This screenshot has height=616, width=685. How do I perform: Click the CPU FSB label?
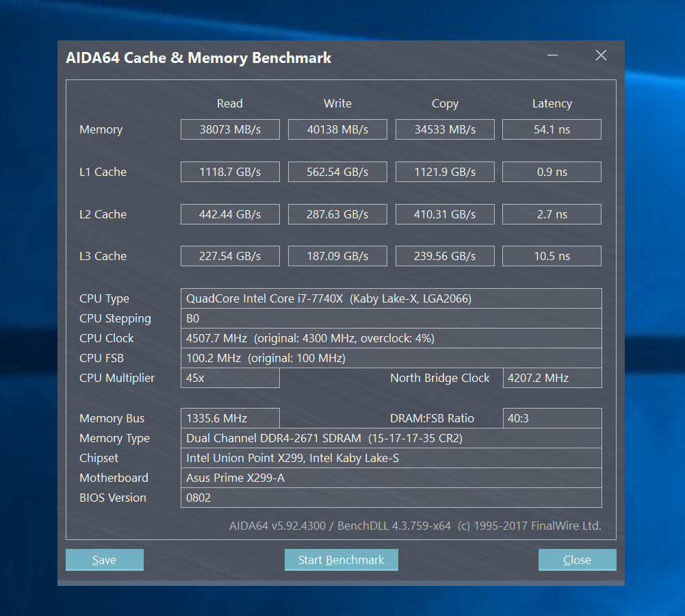coord(101,358)
